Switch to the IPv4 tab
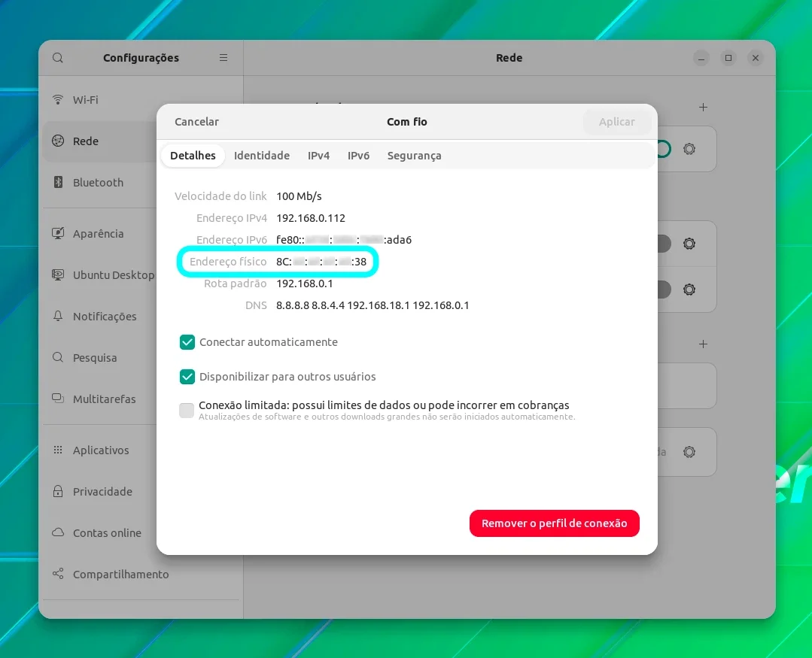Image resolution: width=812 pixels, height=658 pixels. (x=318, y=156)
